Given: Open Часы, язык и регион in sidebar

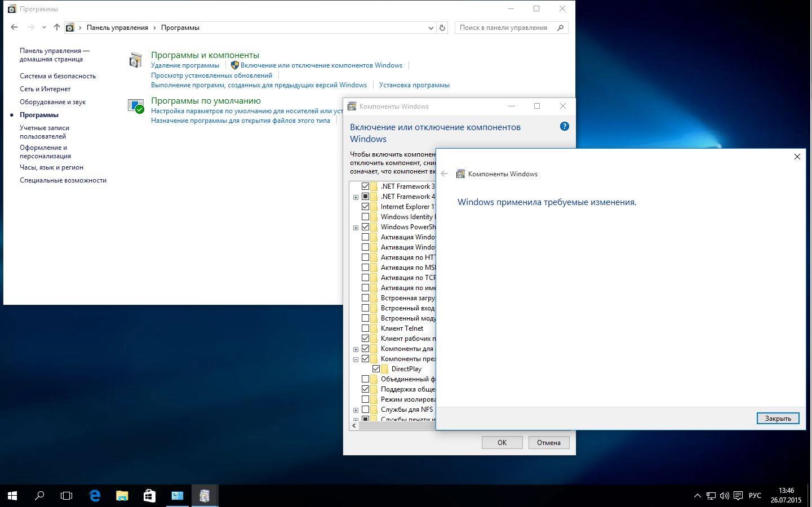Looking at the screenshot, I should [x=51, y=167].
